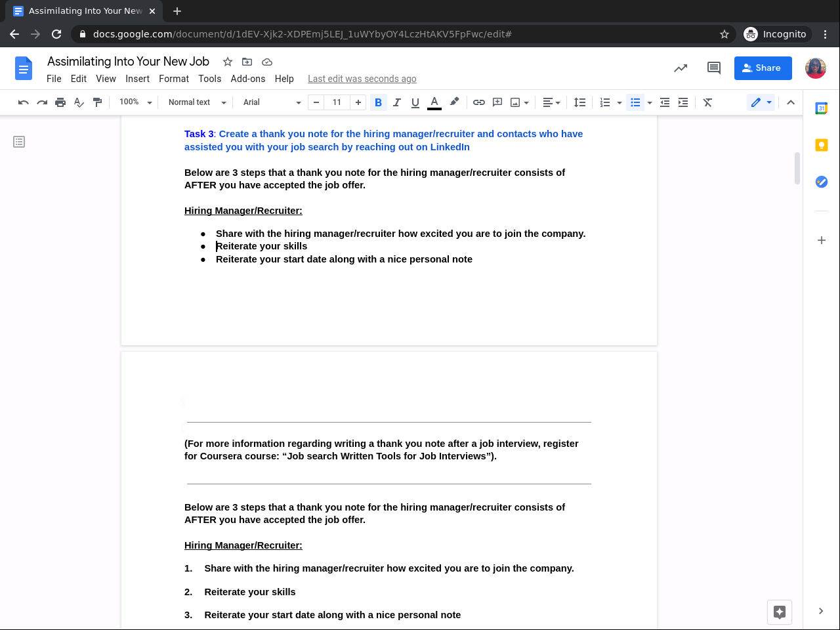
Task: Open the text alignment dropdown
Action: coord(551,102)
